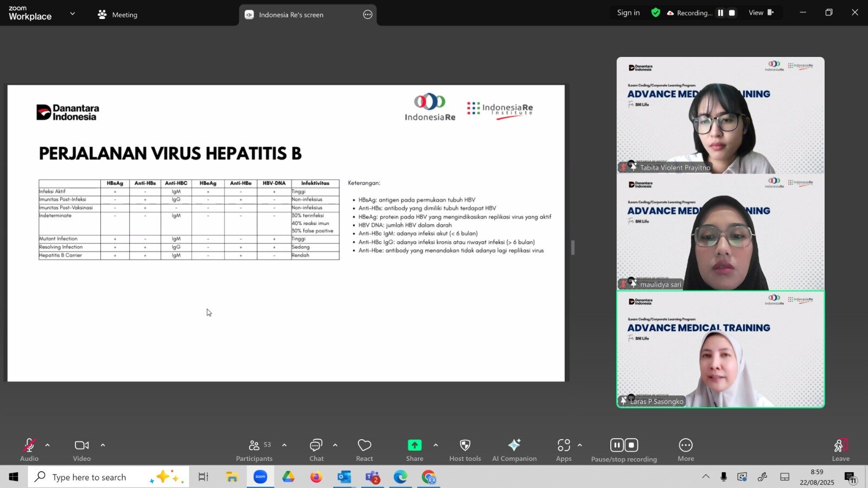This screenshot has width=868, height=488.
Task: Select the Indonesia Re's screen tab
Action: point(291,15)
